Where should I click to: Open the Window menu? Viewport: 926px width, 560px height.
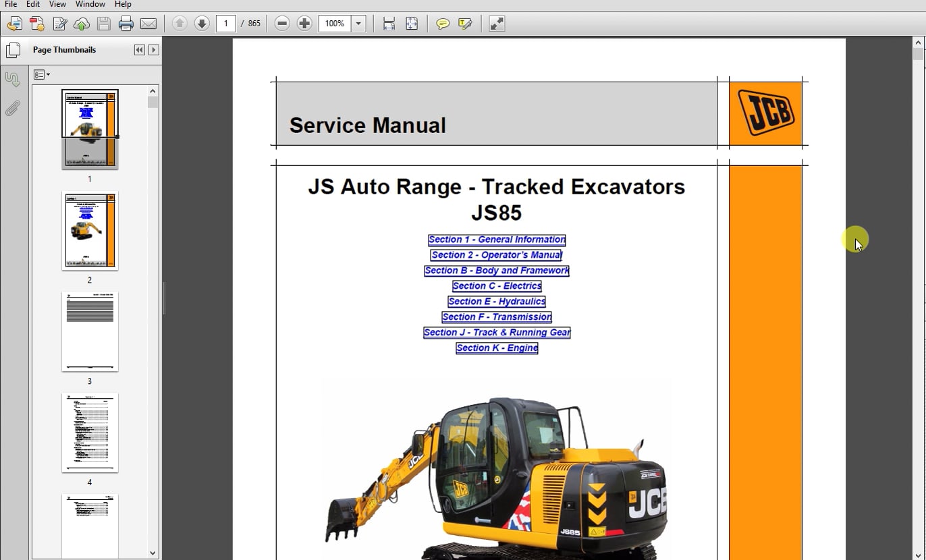pyautogui.click(x=90, y=4)
